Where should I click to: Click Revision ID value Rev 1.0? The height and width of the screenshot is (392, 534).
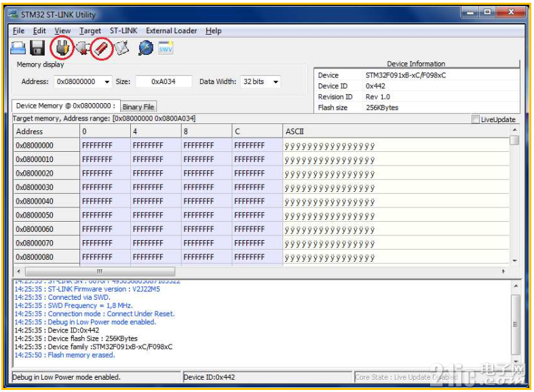(378, 96)
